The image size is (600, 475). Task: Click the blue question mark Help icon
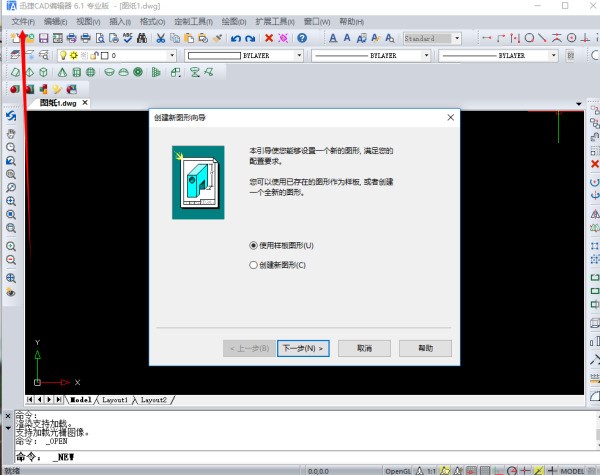point(302,38)
